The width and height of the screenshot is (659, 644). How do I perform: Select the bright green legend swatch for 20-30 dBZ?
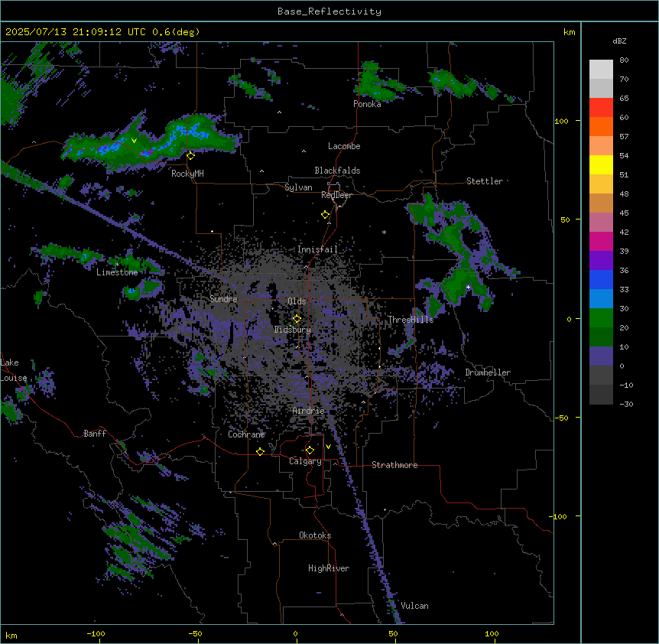click(x=601, y=318)
